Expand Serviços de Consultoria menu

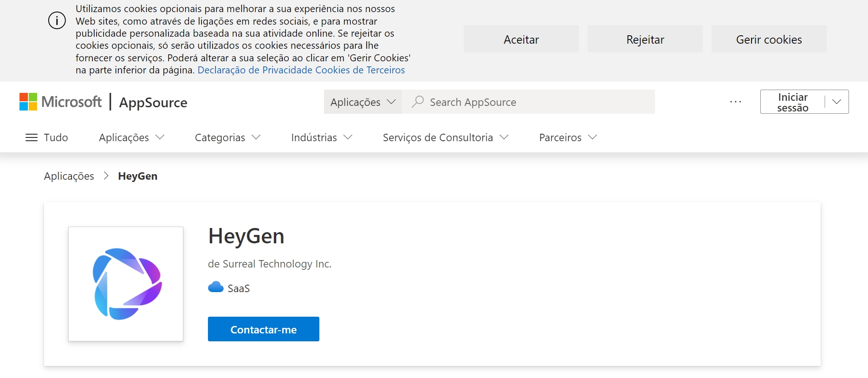(446, 137)
